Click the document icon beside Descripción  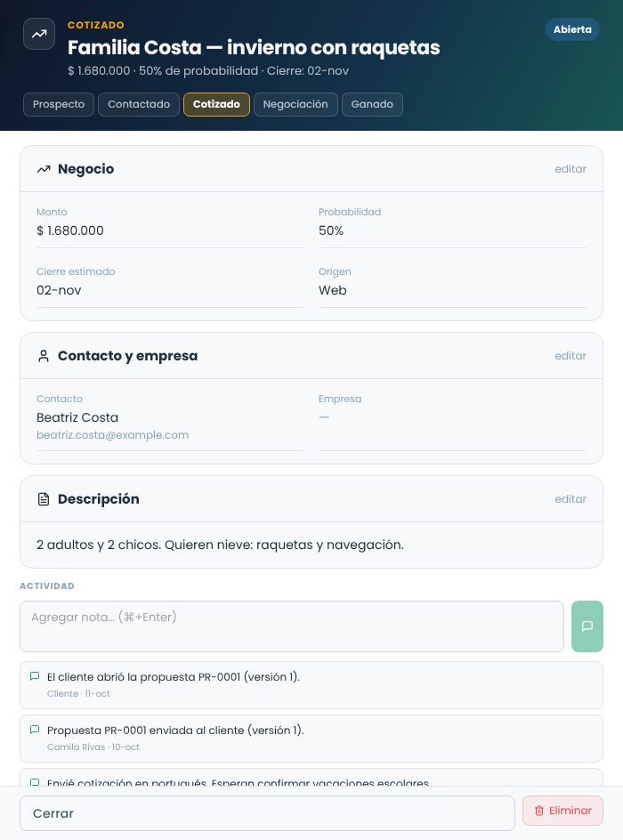point(44,499)
